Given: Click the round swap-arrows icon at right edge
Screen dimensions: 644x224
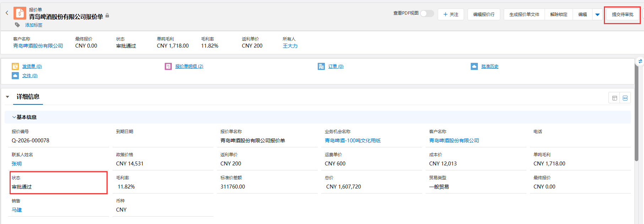Looking at the screenshot, I should 640,61.
